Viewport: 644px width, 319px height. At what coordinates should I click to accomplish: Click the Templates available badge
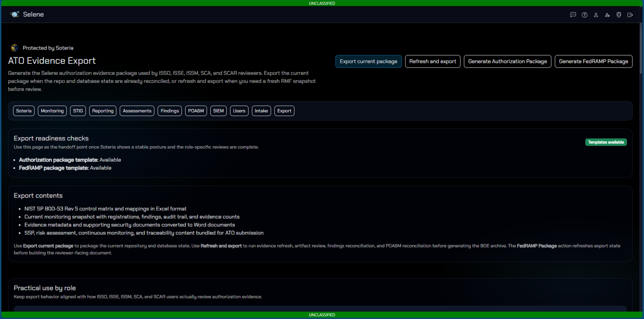pos(606,142)
